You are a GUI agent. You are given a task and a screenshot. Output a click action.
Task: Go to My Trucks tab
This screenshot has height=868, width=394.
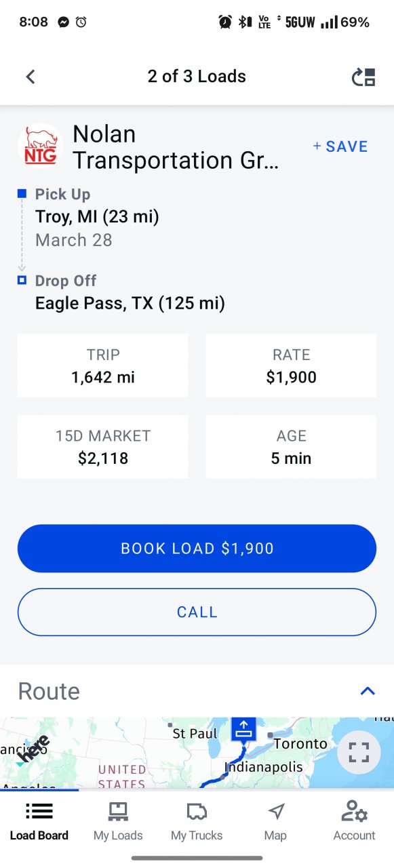[x=197, y=821]
